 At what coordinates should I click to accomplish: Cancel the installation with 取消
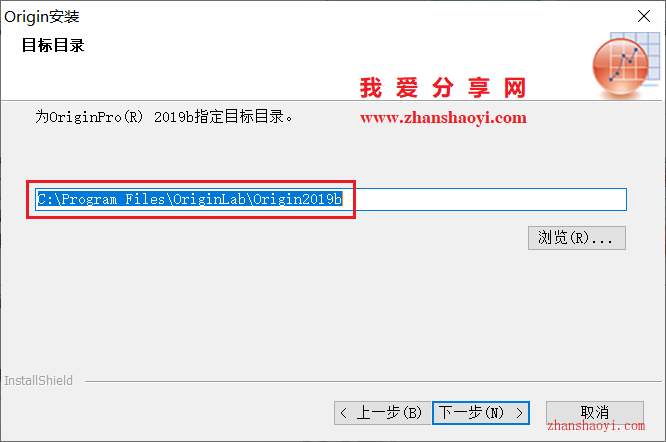point(595,412)
